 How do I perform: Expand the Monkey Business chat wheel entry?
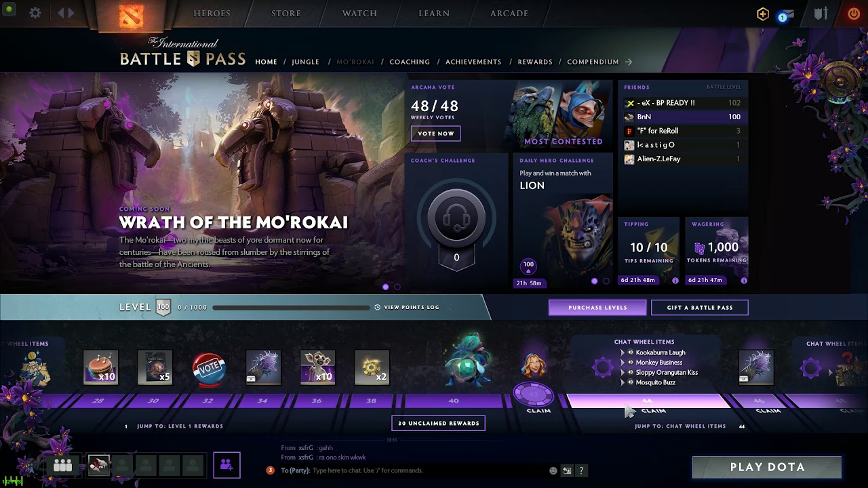(x=623, y=363)
